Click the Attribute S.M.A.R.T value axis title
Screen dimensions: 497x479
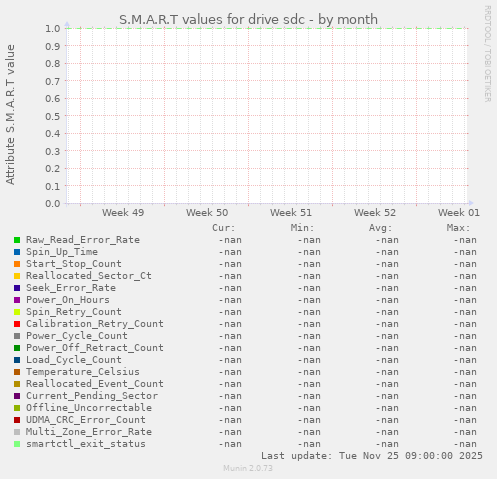tap(10, 114)
